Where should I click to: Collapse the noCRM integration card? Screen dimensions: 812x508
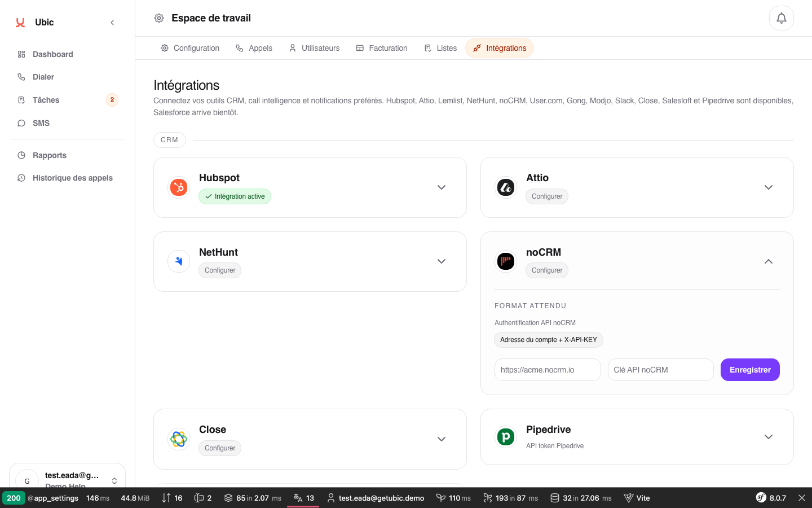[x=769, y=261]
